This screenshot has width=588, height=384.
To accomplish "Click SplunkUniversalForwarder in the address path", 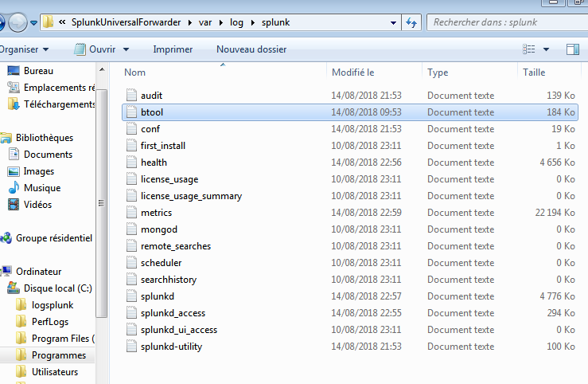I will 126,22.
